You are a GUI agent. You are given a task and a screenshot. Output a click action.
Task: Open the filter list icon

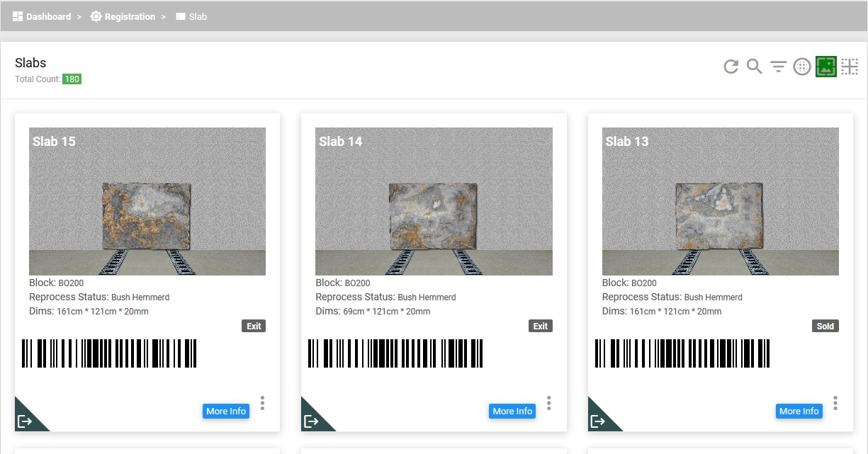pyautogui.click(x=779, y=67)
